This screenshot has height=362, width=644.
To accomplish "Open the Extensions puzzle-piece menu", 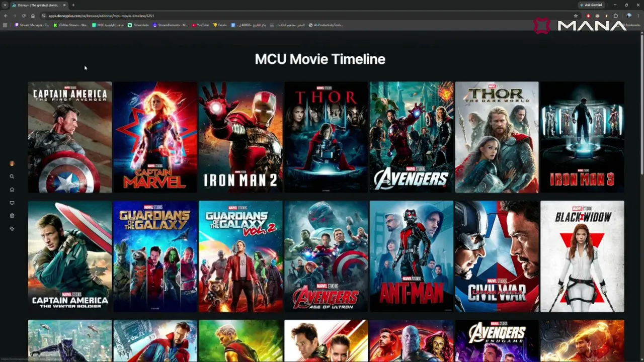I will coord(615,16).
